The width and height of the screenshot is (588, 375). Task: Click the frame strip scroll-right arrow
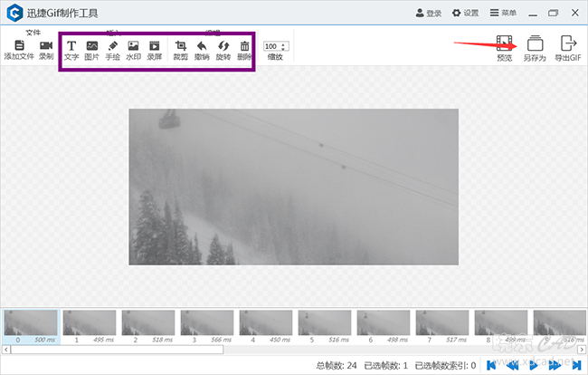(582, 350)
